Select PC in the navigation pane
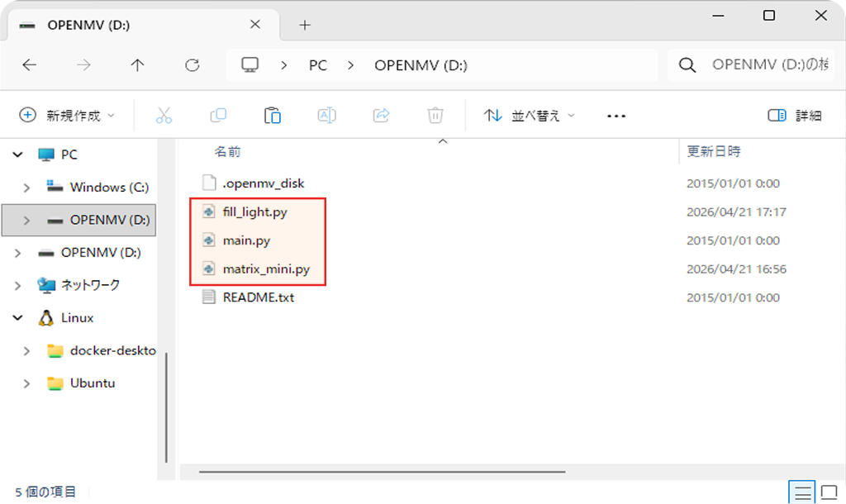Image resolution: width=846 pixels, height=504 pixels. click(x=69, y=155)
